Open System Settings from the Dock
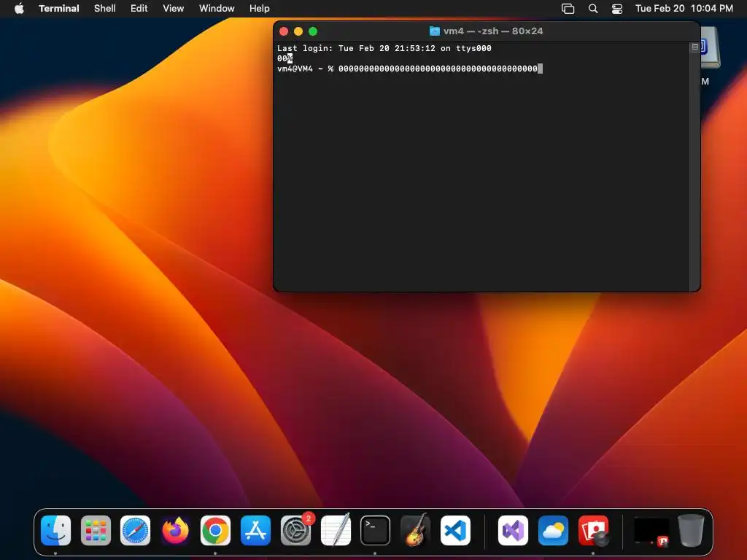747x560 pixels. point(295,531)
